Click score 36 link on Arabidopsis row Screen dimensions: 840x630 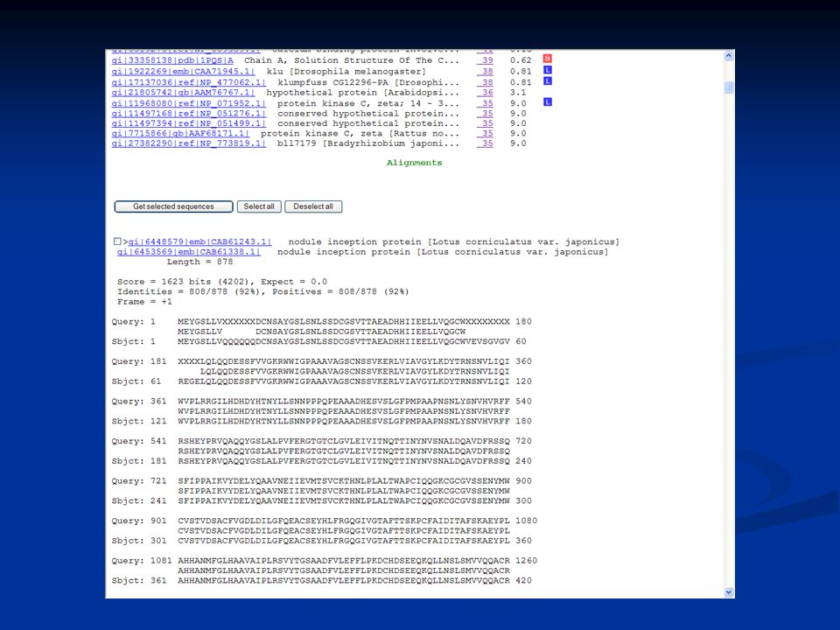[x=486, y=93]
